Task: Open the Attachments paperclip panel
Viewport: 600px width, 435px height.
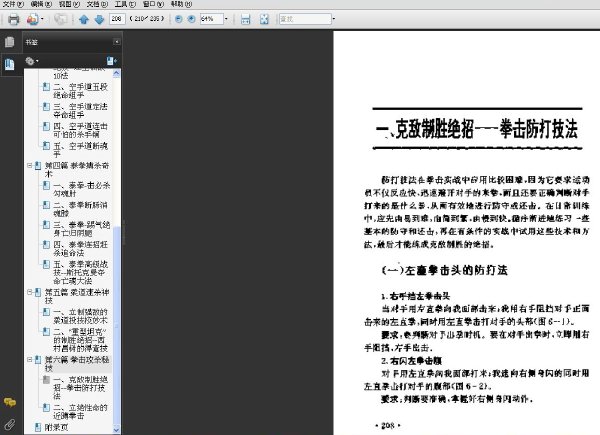Action: point(10,424)
